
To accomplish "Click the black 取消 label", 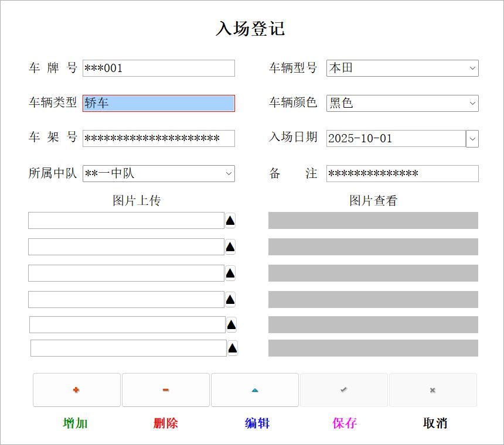I will tap(435, 423).
